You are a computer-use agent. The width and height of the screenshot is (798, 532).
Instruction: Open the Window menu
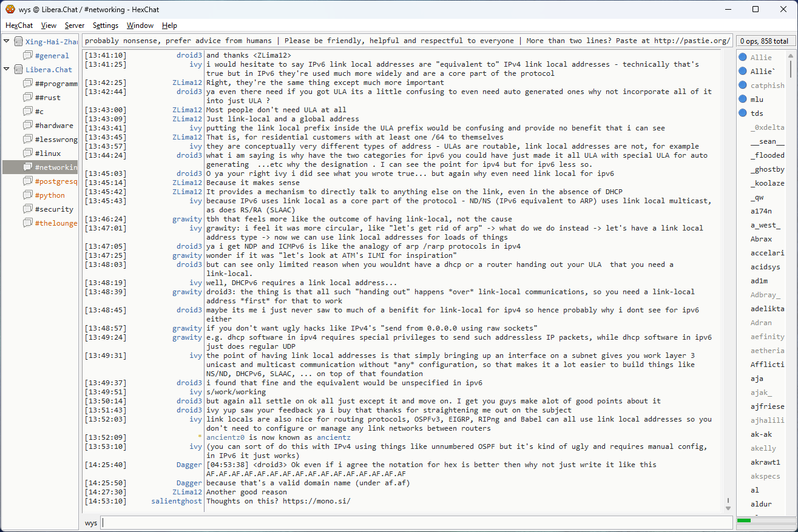pos(140,25)
